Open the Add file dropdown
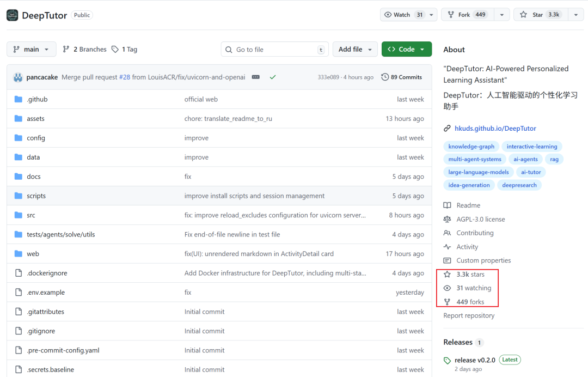588x377 pixels. pyautogui.click(x=355, y=49)
